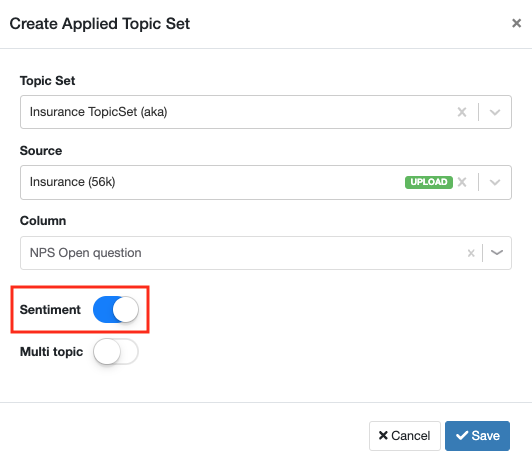Click the Insurance (56k) source text
Screen dimensions: 532x458
[x=73, y=182]
